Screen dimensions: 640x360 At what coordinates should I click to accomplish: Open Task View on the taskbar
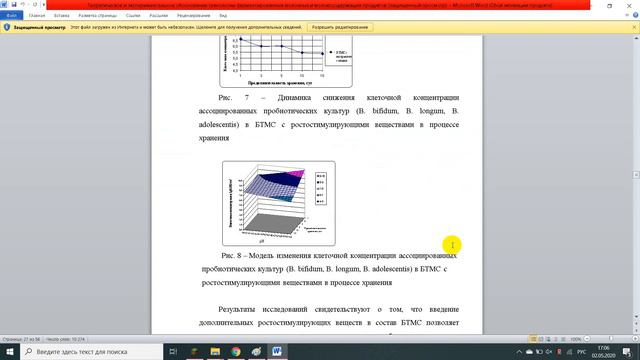tap(173, 351)
